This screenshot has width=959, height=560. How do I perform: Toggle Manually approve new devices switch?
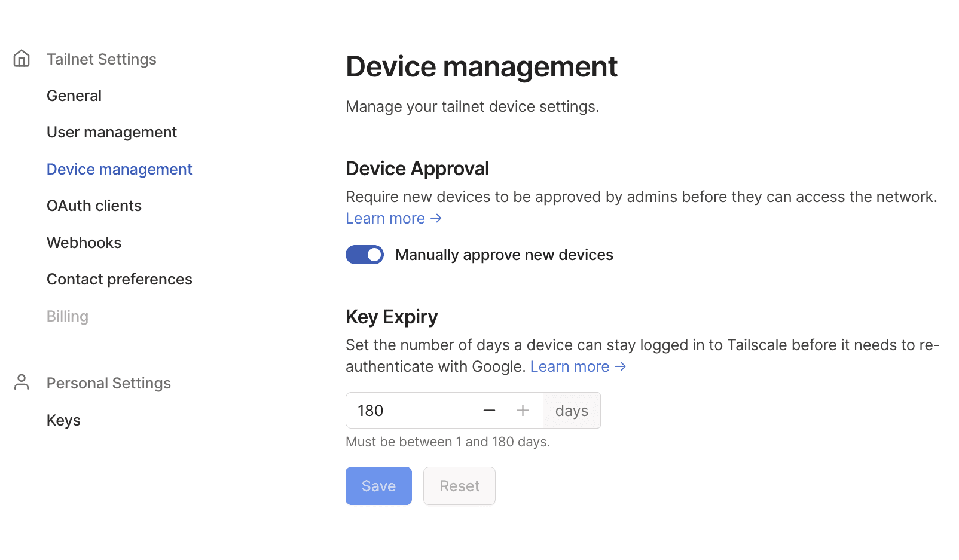pyautogui.click(x=365, y=255)
